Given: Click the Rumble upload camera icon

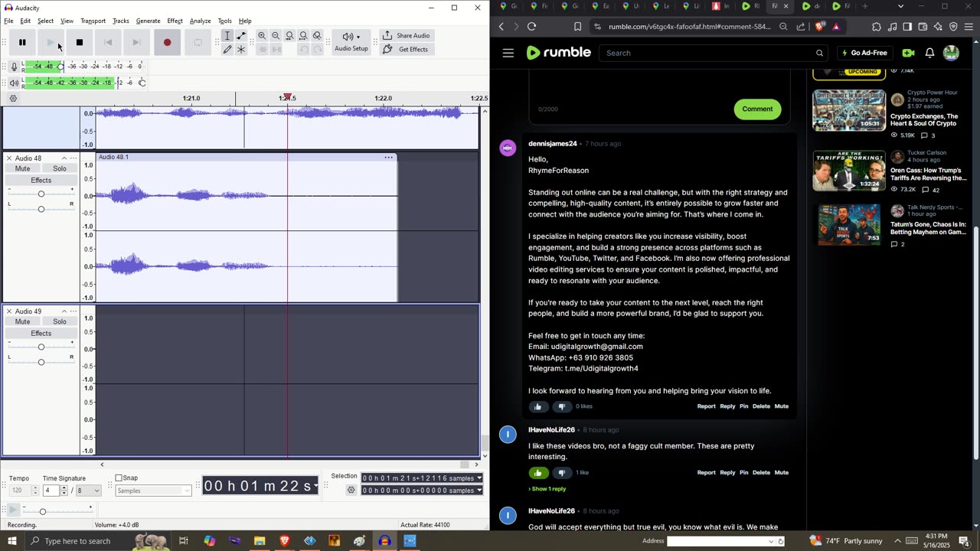Looking at the screenshot, I should pyautogui.click(x=908, y=53).
